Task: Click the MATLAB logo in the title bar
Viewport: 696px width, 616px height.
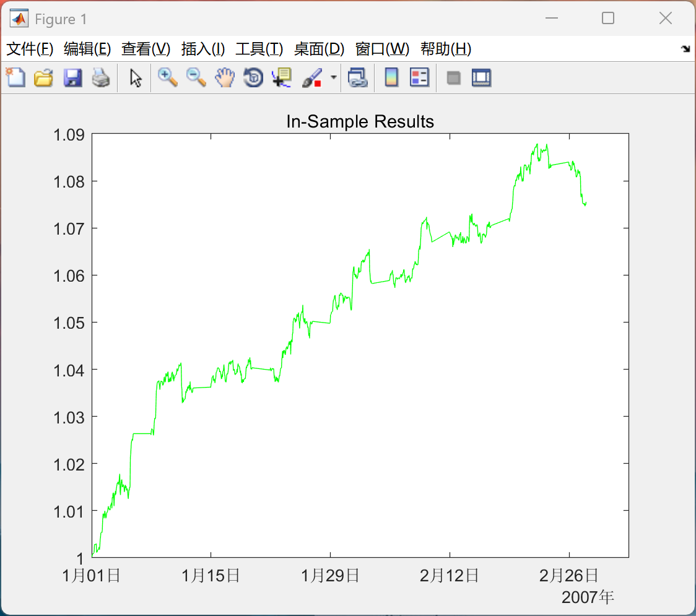Action: click(x=19, y=19)
